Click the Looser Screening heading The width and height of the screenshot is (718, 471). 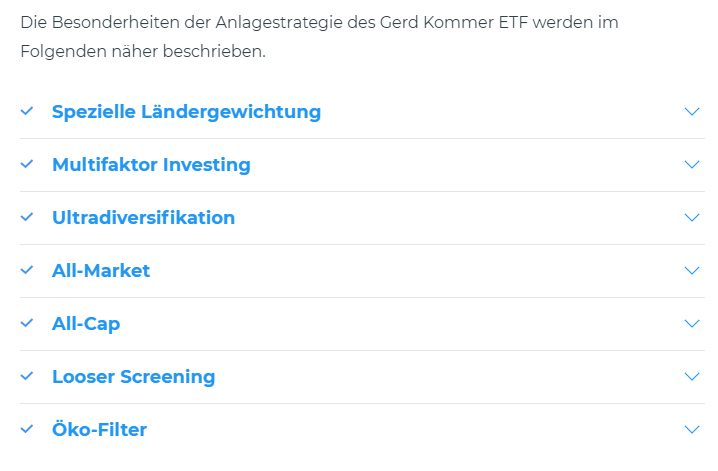[x=133, y=377]
